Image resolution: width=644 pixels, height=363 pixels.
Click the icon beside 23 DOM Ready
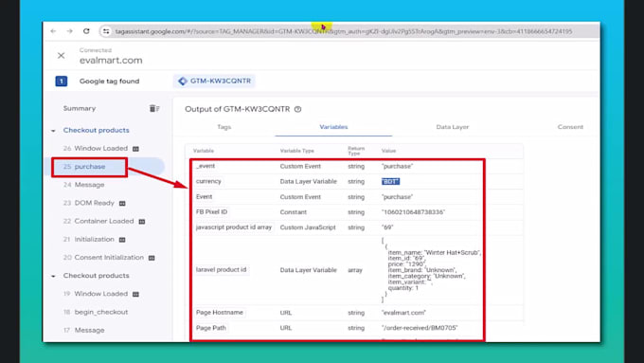(122, 203)
